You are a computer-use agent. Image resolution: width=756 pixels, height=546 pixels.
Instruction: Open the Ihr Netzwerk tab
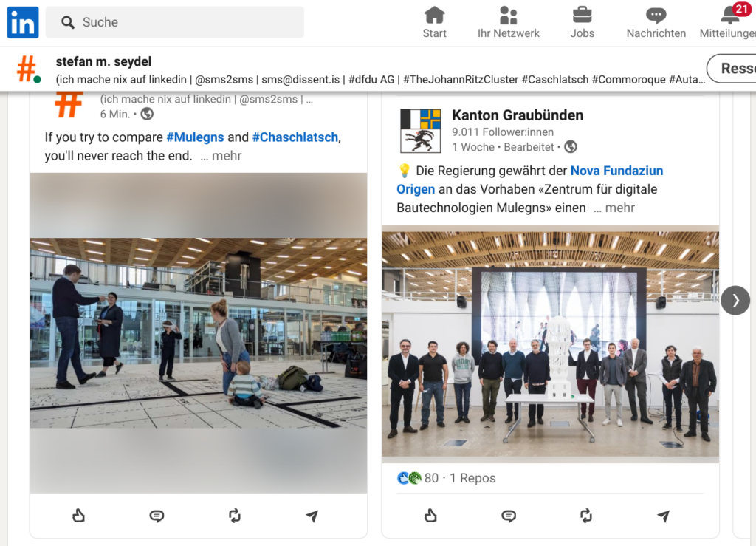[x=508, y=22]
